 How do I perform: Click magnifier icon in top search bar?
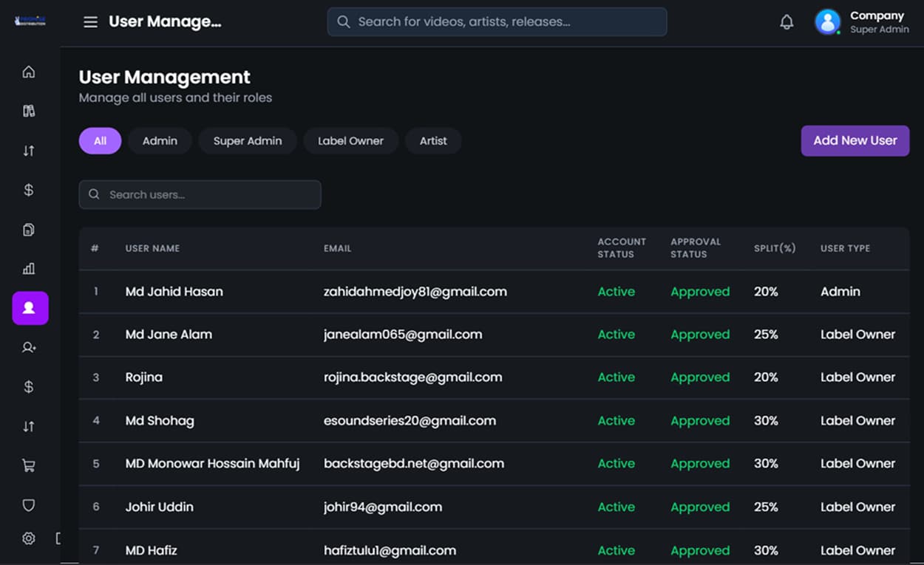(343, 22)
